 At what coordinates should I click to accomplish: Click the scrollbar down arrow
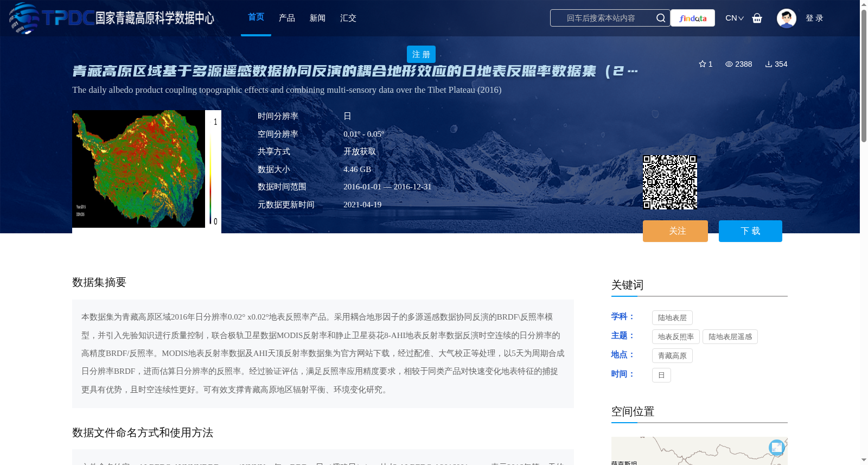click(x=864, y=460)
